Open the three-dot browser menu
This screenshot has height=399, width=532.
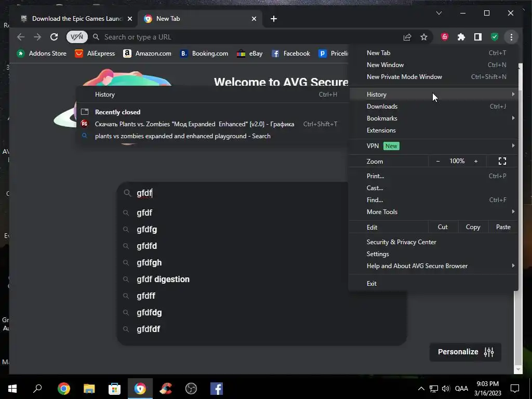click(x=511, y=37)
